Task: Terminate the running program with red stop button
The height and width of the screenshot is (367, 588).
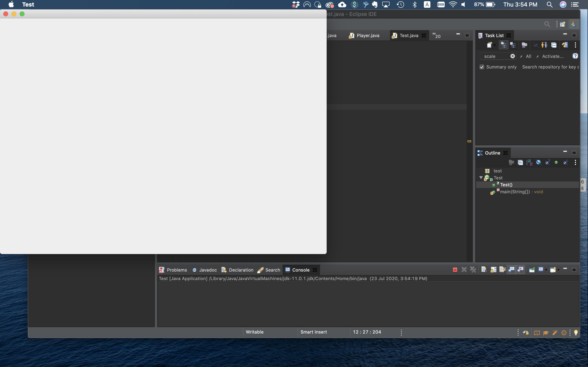Action: coord(455,270)
